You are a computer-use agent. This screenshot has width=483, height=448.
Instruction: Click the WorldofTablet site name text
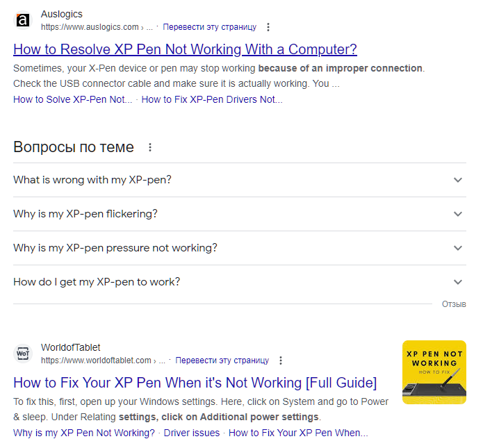click(71, 347)
